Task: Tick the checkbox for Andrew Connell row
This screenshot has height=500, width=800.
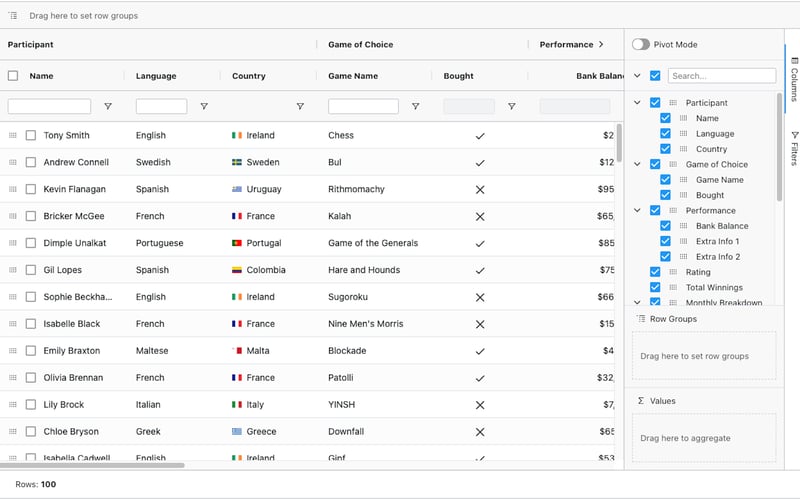Action: coord(31,162)
